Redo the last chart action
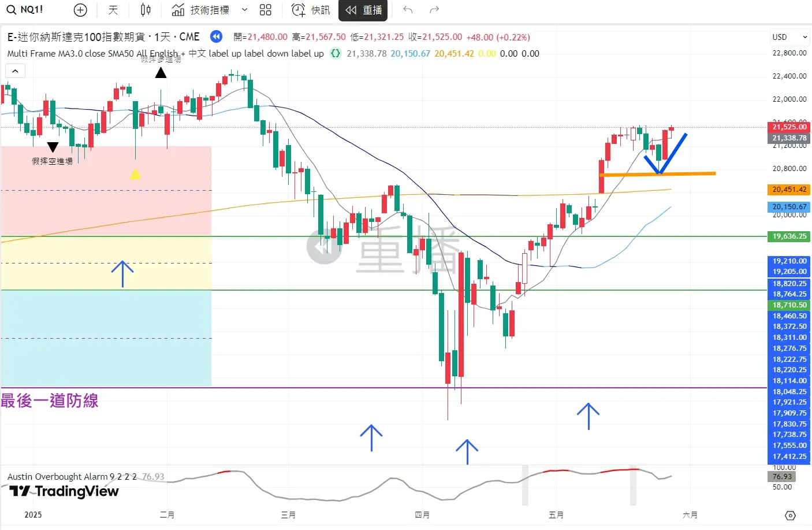This screenshot has width=812, height=530. 434,10
